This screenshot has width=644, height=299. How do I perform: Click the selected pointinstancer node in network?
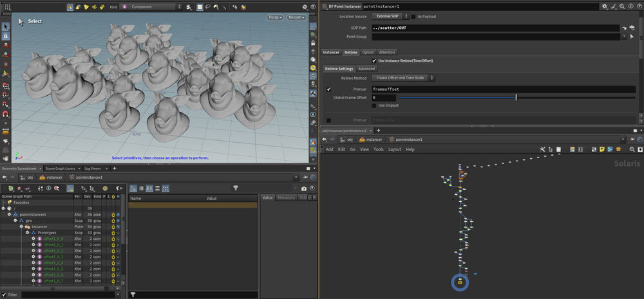[460, 282]
